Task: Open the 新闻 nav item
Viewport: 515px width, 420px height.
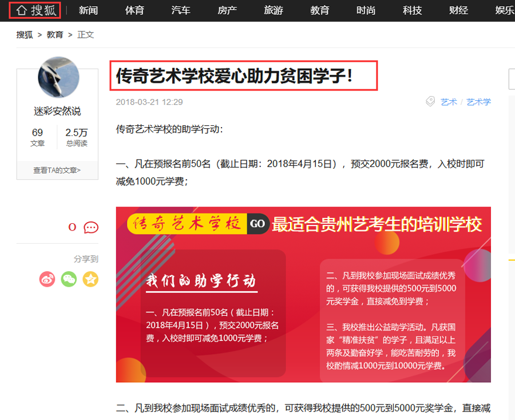Action: pos(88,10)
